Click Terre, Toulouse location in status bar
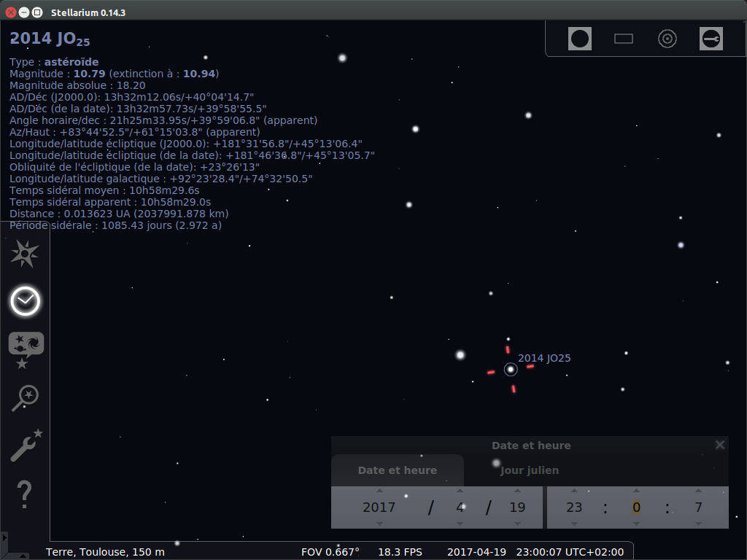 pos(105,551)
